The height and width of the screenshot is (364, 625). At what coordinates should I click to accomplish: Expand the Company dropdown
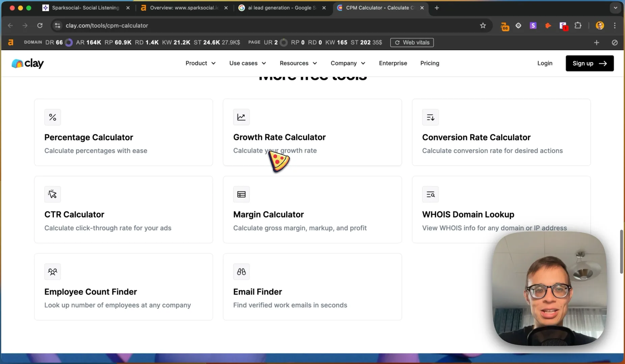348,63
